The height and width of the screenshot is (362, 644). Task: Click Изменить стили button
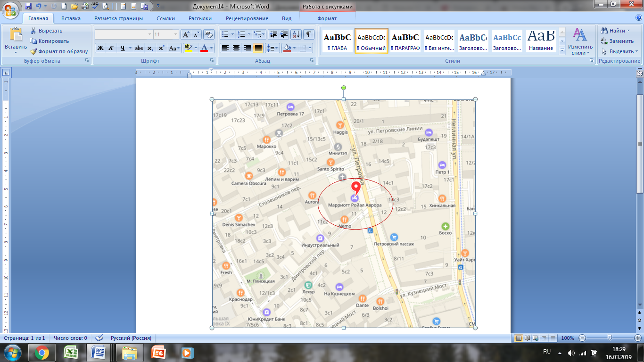580,41
